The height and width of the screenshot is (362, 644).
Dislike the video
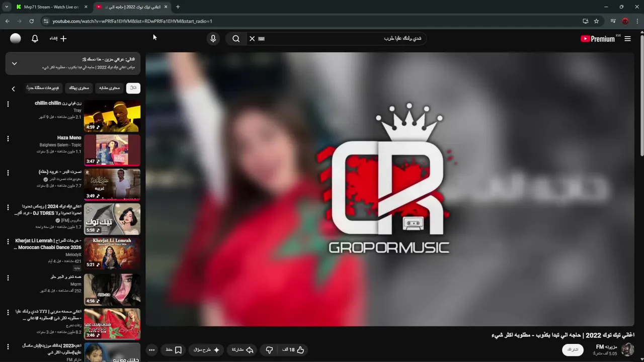(269, 350)
